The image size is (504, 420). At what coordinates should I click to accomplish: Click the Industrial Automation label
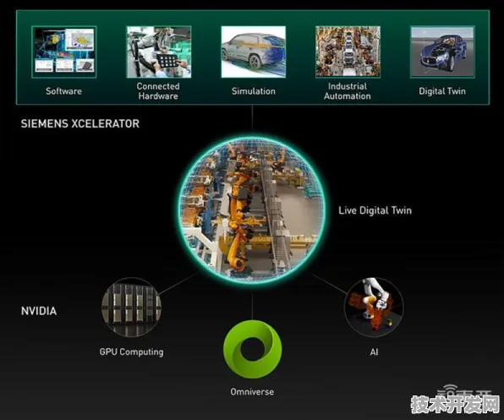coord(348,91)
